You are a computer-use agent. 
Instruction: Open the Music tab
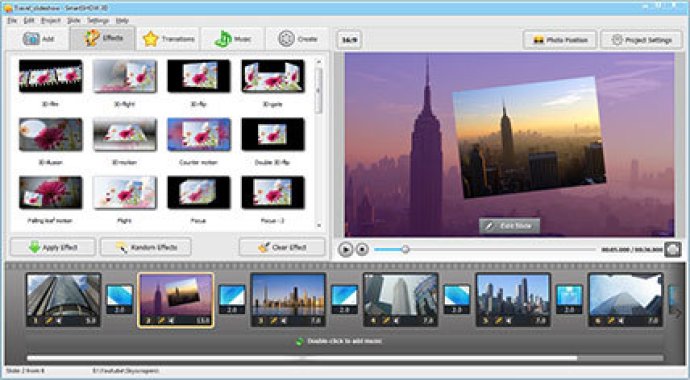[233, 39]
